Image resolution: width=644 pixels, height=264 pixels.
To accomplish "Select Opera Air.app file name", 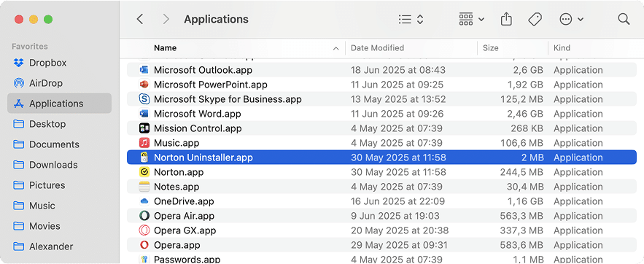I will pos(184,216).
